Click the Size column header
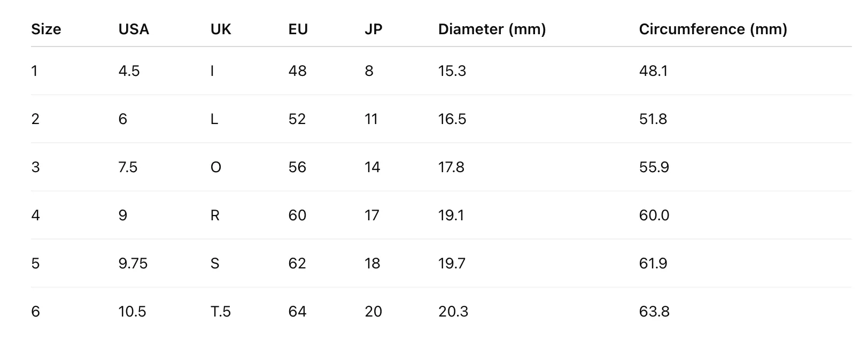Image resolution: width=868 pixels, height=339 pixels. [x=46, y=29]
